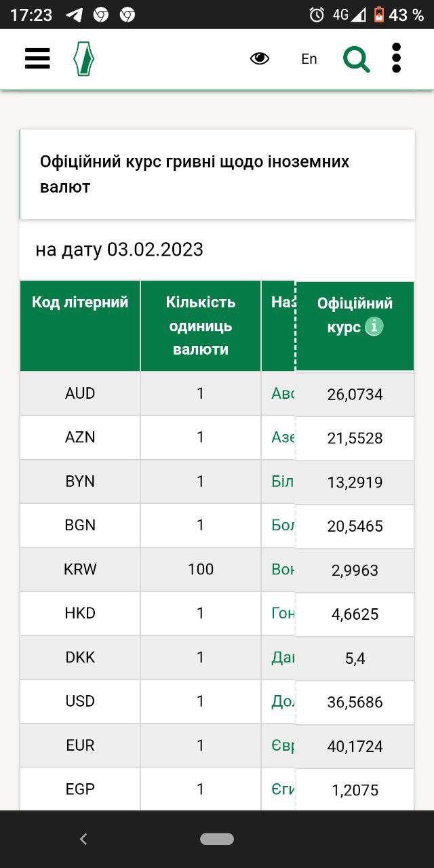Tap the navigation home pill
Screen dimensions: 434x868
tap(216, 839)
